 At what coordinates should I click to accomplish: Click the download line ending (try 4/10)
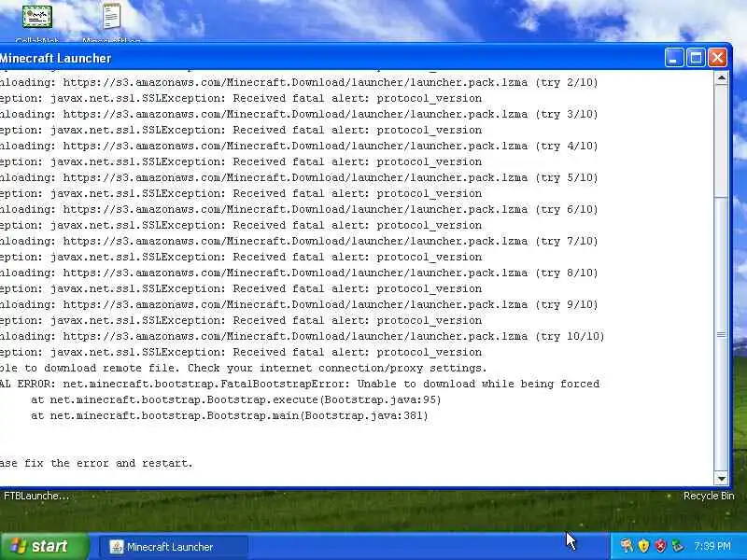click(x=299, y=146)
